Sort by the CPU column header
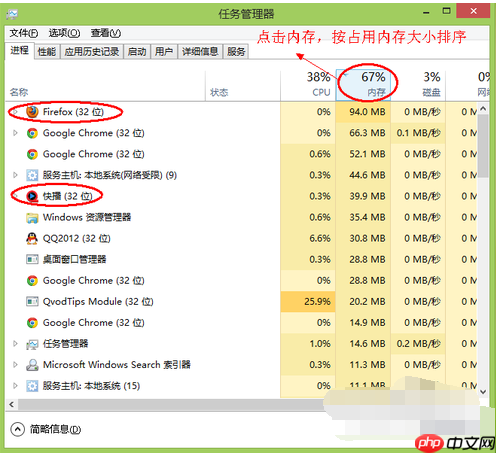496x453 pixels. point(308,85)
